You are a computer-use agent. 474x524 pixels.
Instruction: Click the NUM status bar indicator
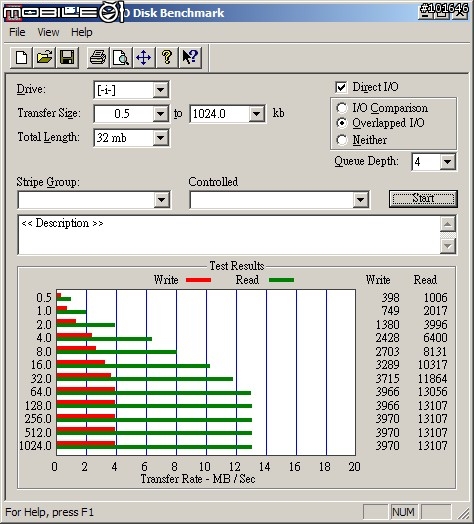click(403, 512)
